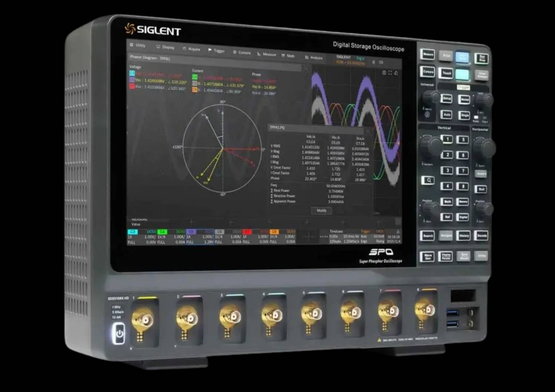Push the front-panel Search button
The height and width of the screenshot is (392, 555).
[x=428, y=236]
